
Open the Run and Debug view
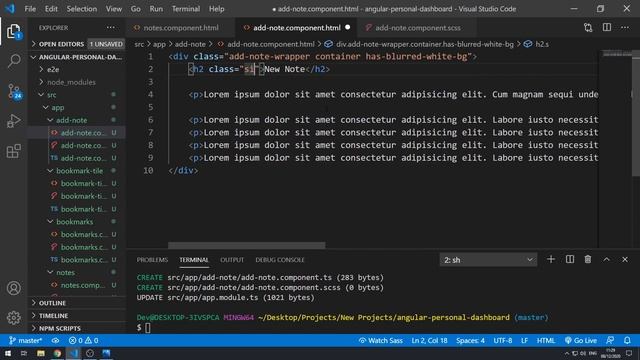[13, 121]
